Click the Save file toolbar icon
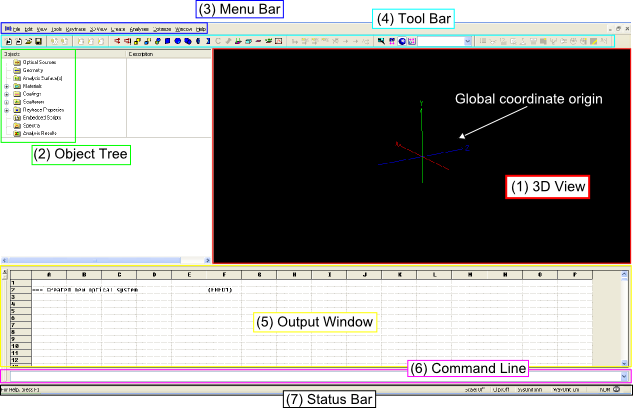This screenshot has height=408, width=633. tap(38, 41)
